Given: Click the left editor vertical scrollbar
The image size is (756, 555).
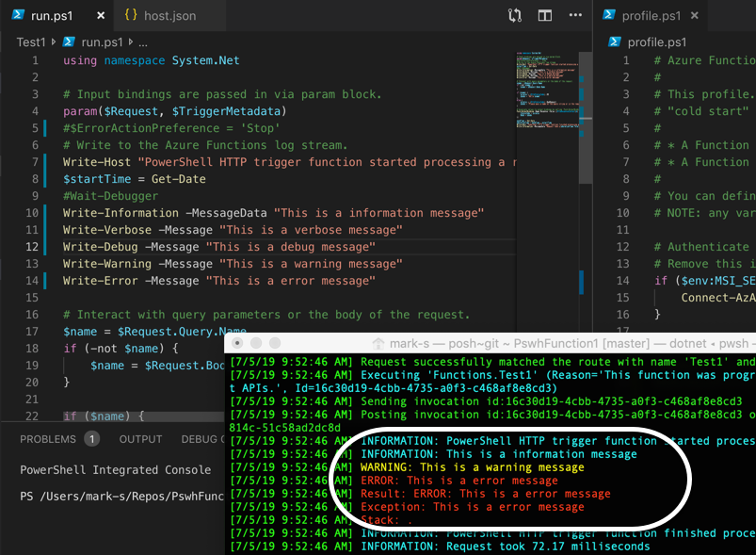Looking at the screenshot, I should [x=586, y=118].
